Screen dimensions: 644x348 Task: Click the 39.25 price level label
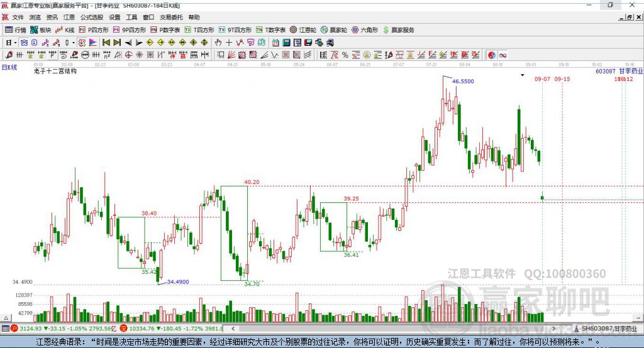[351, 198]
